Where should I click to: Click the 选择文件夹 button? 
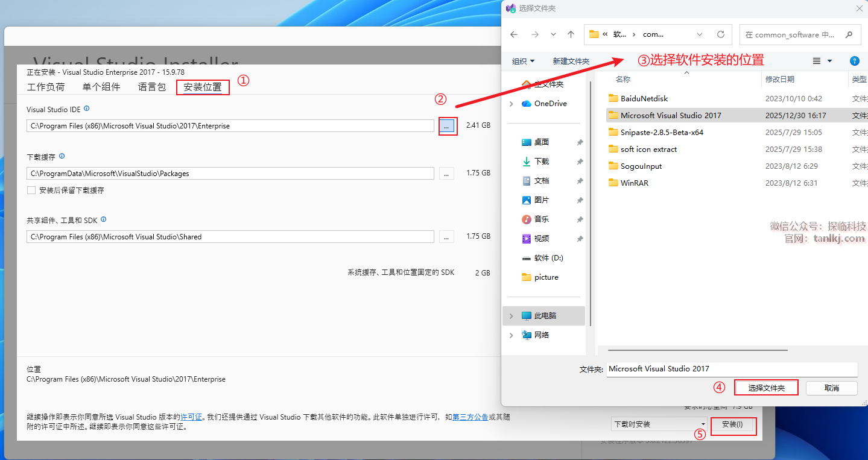point(766,388)
